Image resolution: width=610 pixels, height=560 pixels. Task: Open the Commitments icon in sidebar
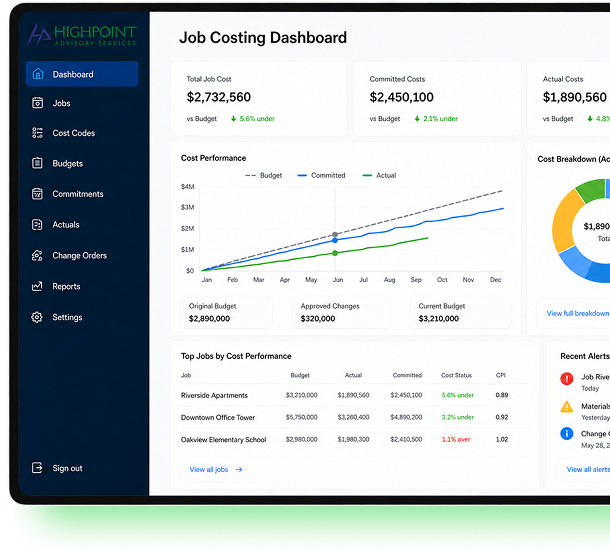click(37, 193)
